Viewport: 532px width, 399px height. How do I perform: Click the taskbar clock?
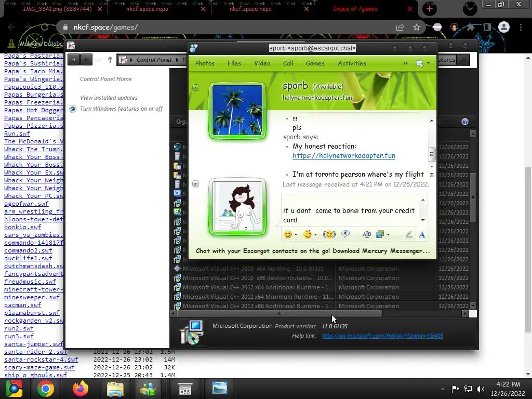tap(508, 389)
